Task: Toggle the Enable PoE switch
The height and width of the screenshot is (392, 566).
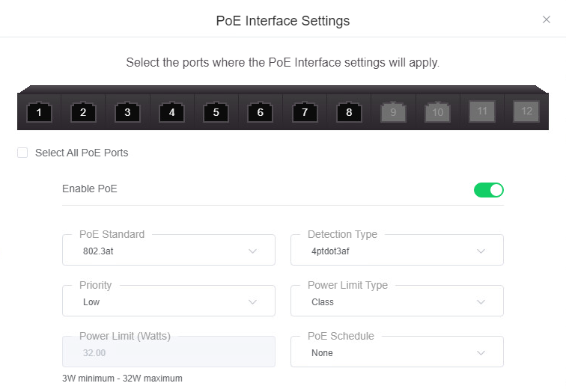Action: [488, 190]
